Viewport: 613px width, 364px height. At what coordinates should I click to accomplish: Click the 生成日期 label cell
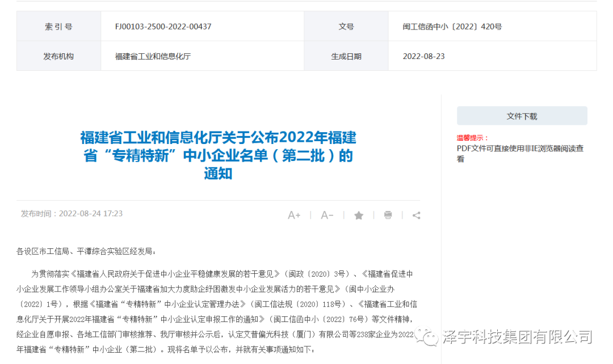(x=346, y=56)
